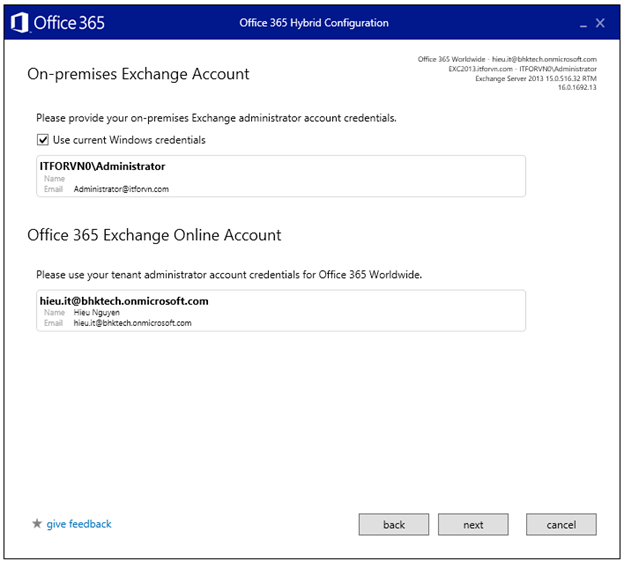The image size is (631, 561).
Task: Toggle the Use current Windows credentials checkbox
Action: pyautogui.click(x=43, y=140)
